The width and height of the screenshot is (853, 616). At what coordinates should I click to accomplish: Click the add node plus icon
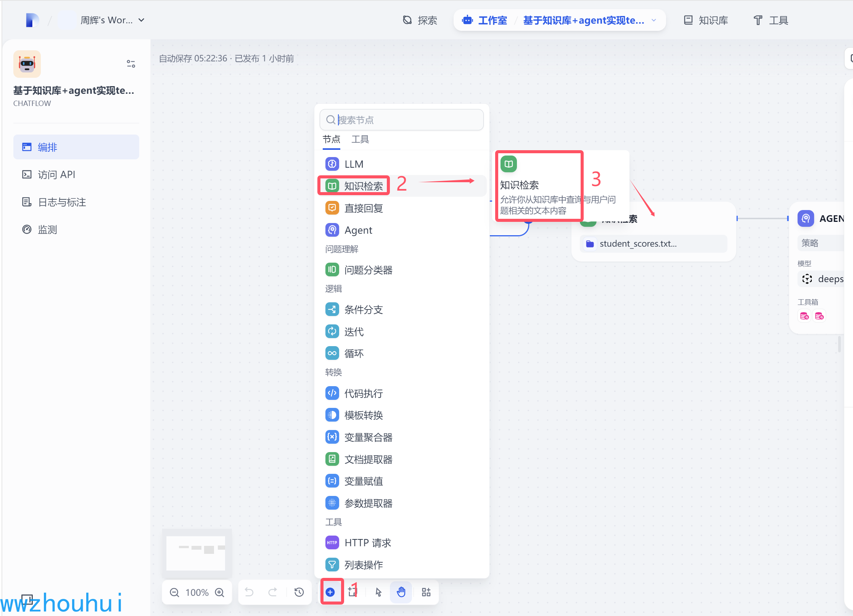coord(330,592)
